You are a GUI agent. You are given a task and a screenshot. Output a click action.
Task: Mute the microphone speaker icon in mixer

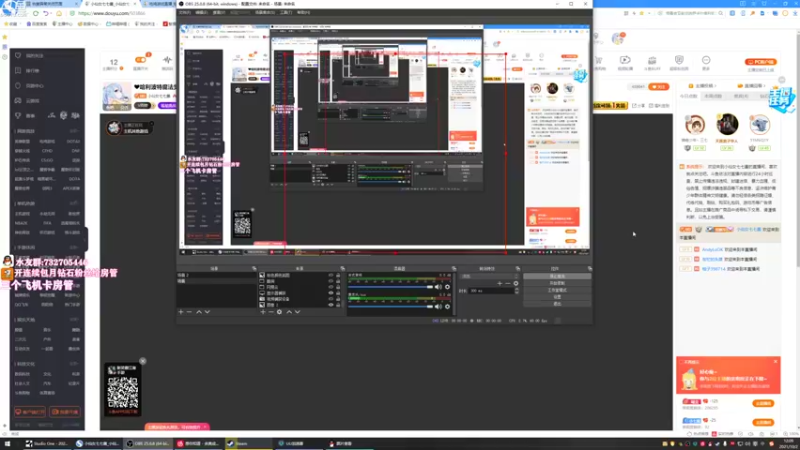pyautogui.click(x=438, y=306)
